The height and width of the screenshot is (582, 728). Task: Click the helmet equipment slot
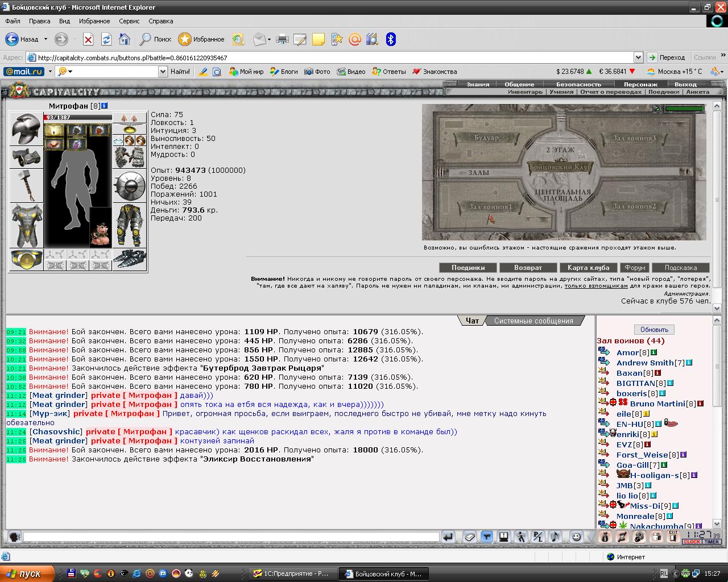(x=26, y=129)
